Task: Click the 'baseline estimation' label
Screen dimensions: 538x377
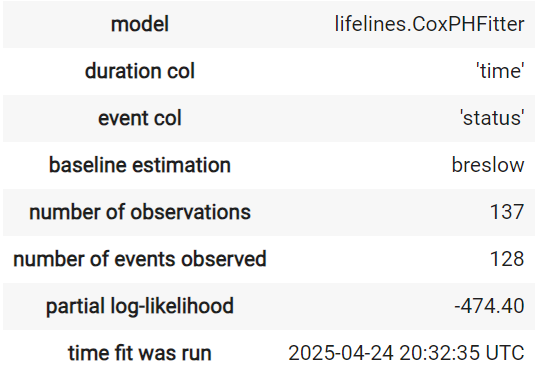Action: coord(140,165)
